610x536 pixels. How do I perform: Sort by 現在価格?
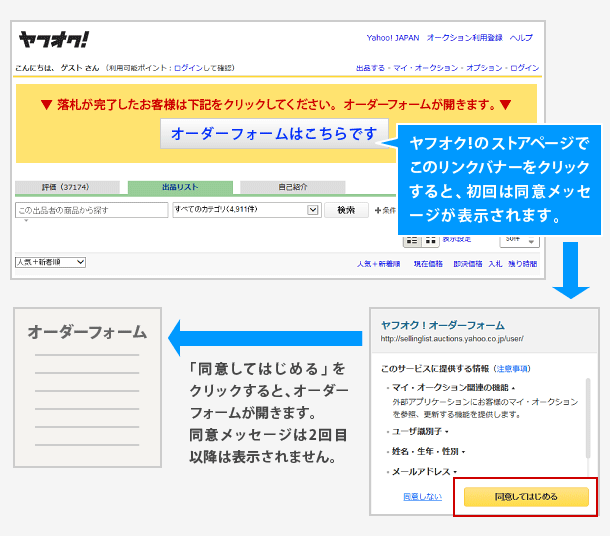[x=428, y=264]
